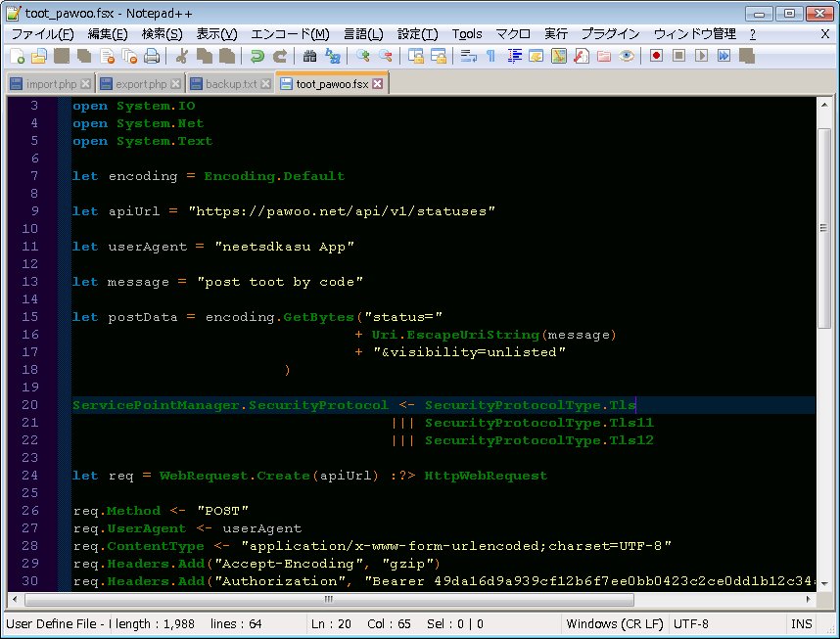Zoom in with the magnifier plus icon
The width and height of the screenshot is (840, 639).
click(362, 56)
